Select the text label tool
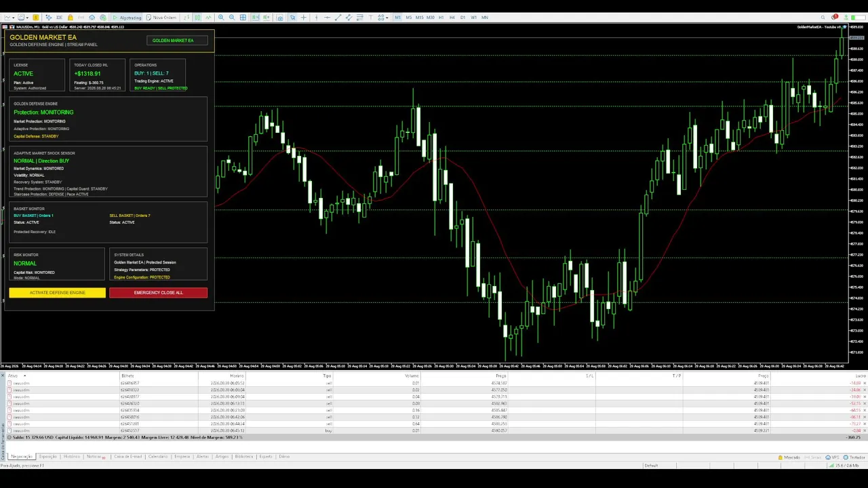The image size is (868, 488). coord(370,18)
